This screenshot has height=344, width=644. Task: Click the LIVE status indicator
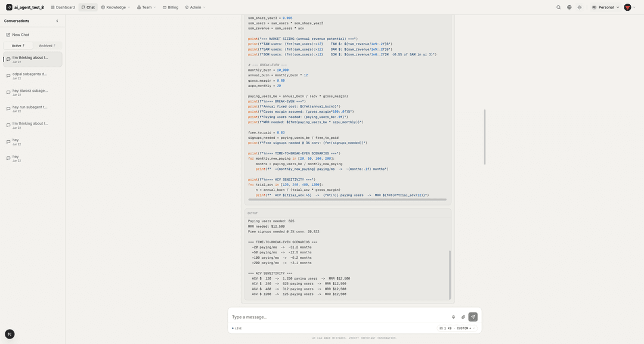click(237, 328)
